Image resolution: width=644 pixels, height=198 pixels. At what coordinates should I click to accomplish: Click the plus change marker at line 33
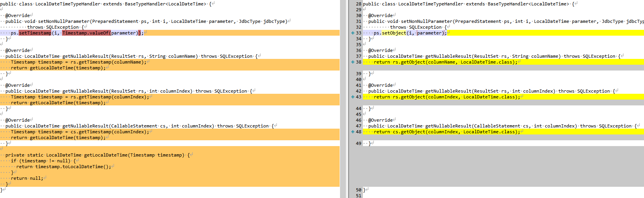[x=352, y=33]
